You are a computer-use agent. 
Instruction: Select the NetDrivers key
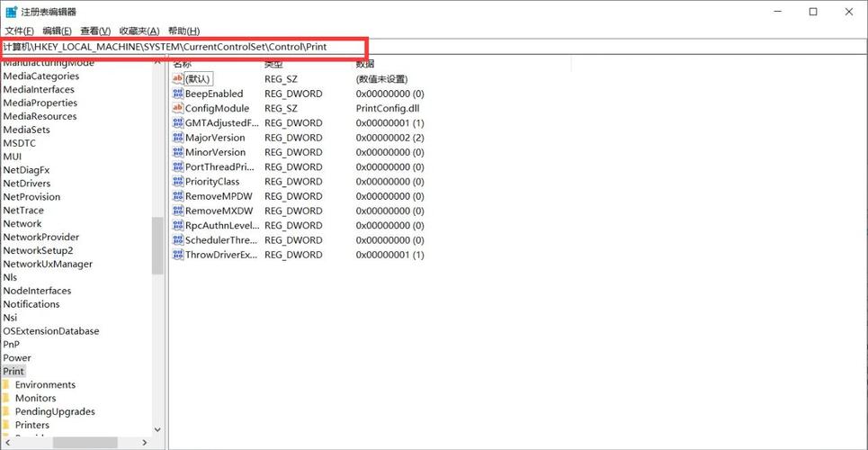click(27, 184)
